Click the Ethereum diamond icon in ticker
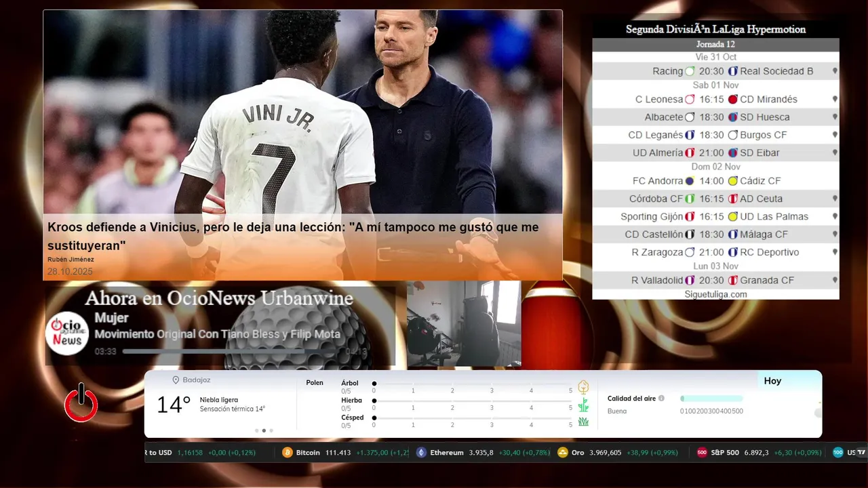 tap(421, 453)
